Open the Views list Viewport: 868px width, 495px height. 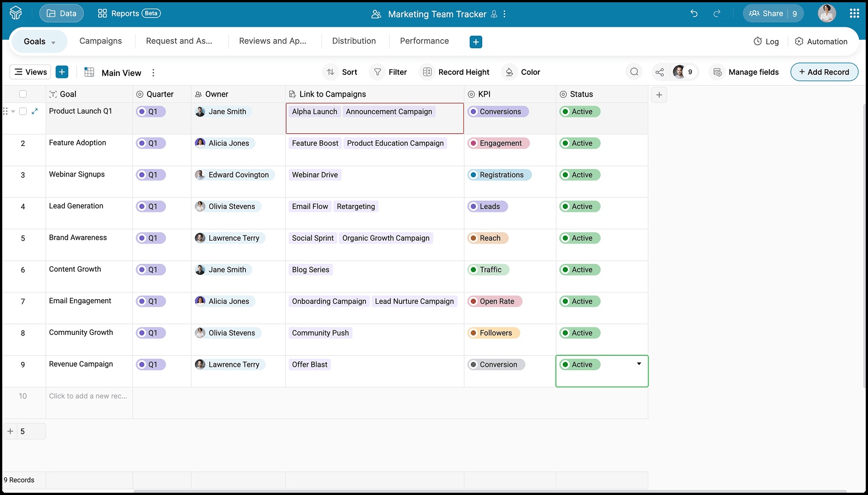coord(31,72)
